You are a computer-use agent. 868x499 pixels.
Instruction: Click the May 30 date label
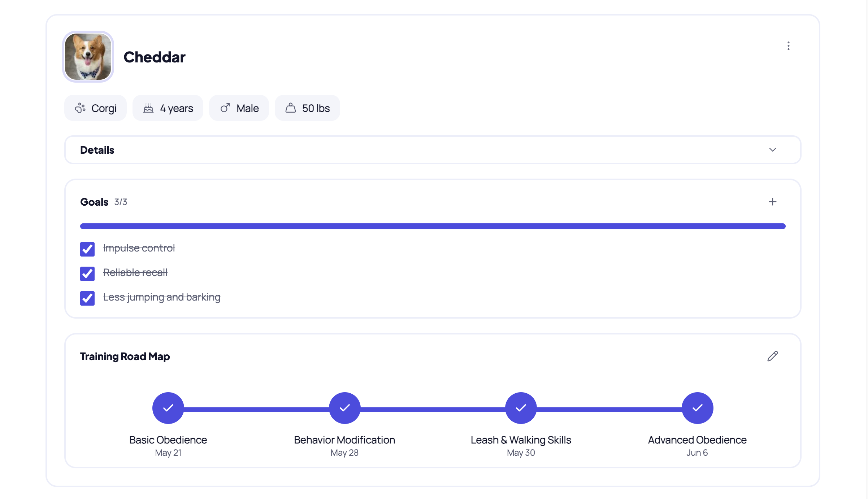(521, 453)
